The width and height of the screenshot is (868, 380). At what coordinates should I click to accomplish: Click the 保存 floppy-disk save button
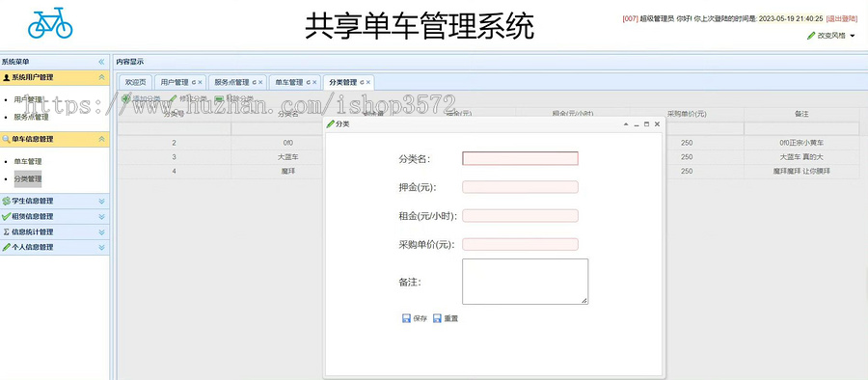point(415,318)
